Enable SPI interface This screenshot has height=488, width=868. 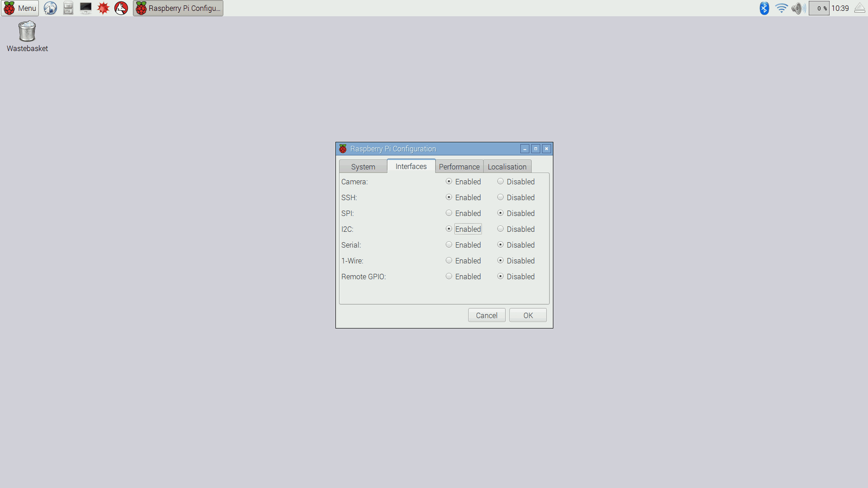[x=449, y=213]
